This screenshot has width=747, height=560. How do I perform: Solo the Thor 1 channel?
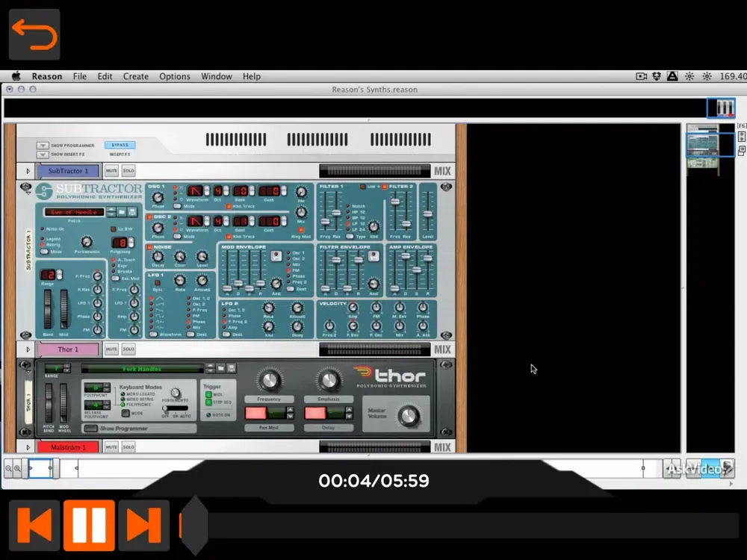click(x=128, y=349)
